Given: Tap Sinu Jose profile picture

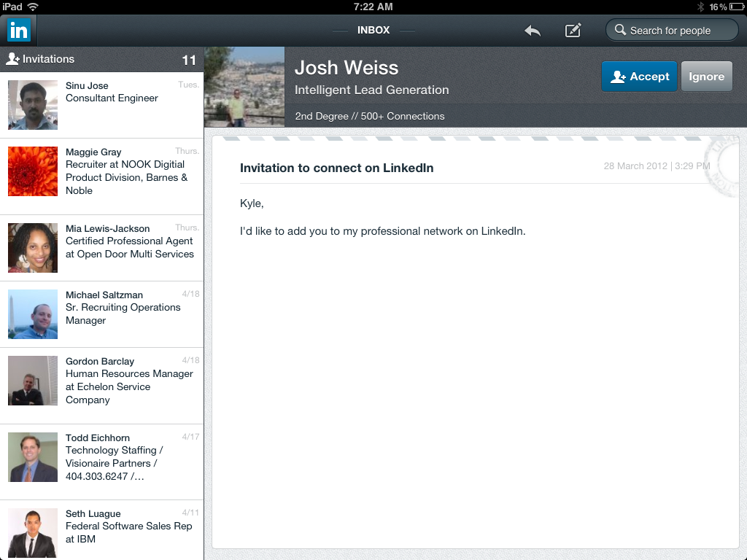Looking at the screenshot, I should [33, 105].
